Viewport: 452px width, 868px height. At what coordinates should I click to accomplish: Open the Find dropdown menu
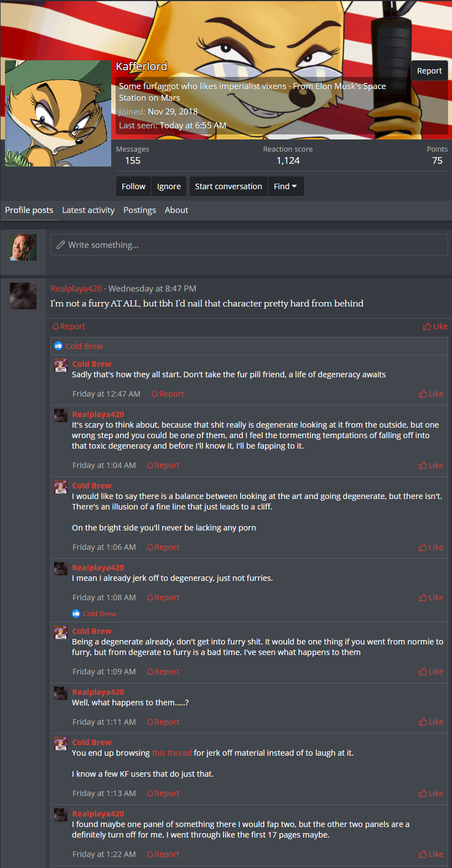[x=285, y=186]
